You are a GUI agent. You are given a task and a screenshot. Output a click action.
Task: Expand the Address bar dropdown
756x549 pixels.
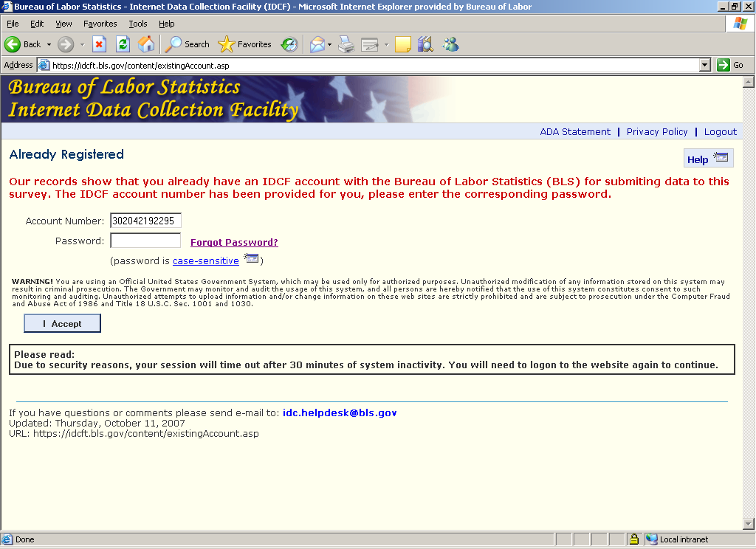pyautogui.click(x=704, y=65)
